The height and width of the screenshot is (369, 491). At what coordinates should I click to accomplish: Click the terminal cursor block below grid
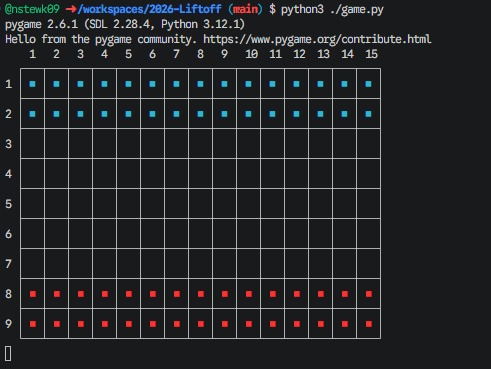[8, 353]
